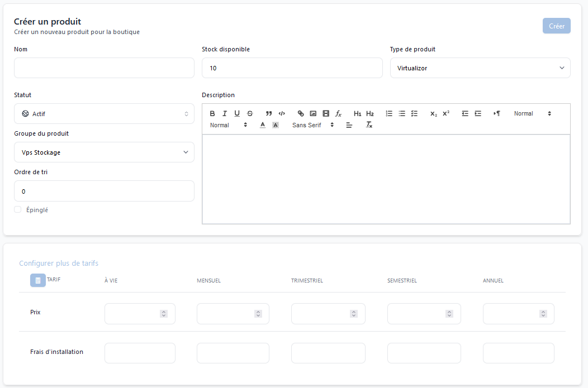Toggle strikethrough text formatting
The height and width of the screenshot is (388, 588).
(250, 113)
